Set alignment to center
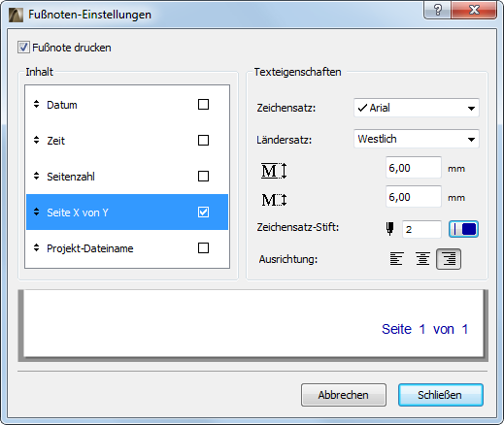Image resolution: width=504 pixels, height=425 pixels. [x=422, y=259]
